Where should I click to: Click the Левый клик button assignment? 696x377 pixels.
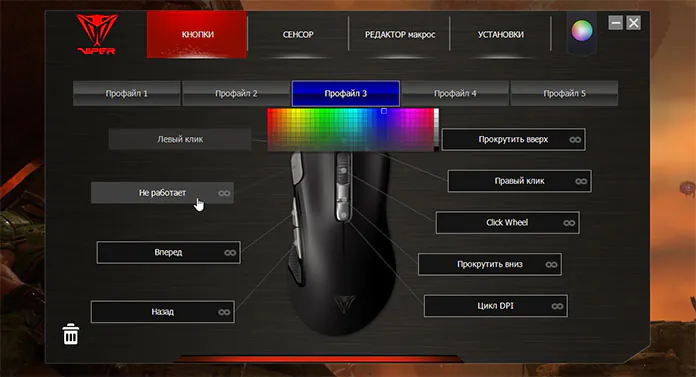[x=180, y=139]
